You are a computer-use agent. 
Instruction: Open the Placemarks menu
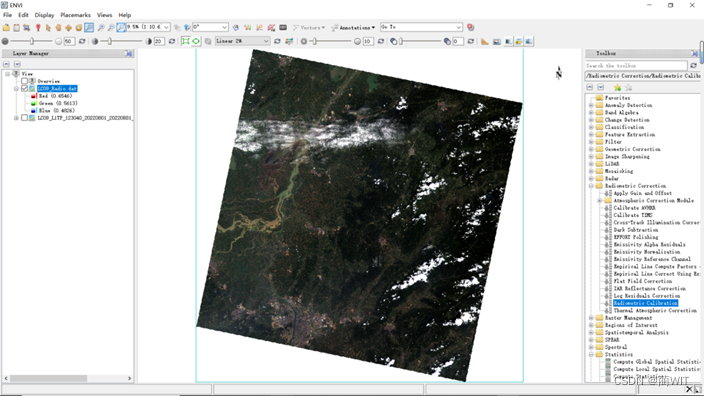pos(75,15)
